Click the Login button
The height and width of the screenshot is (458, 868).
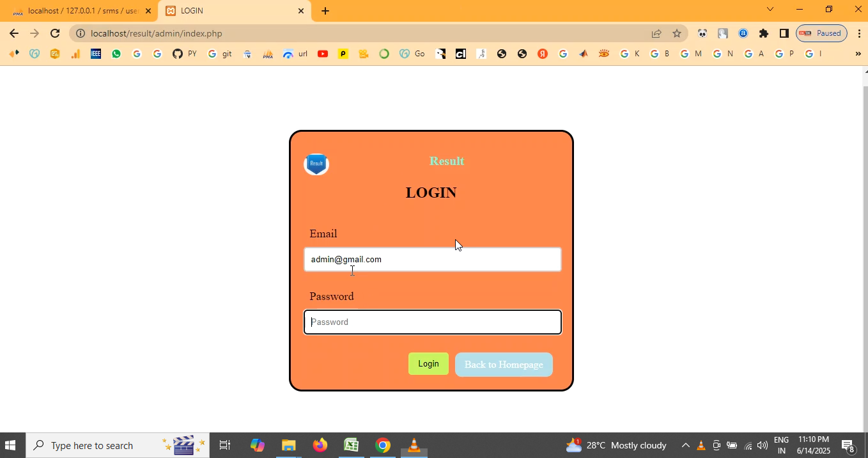[x=428, y=364]
